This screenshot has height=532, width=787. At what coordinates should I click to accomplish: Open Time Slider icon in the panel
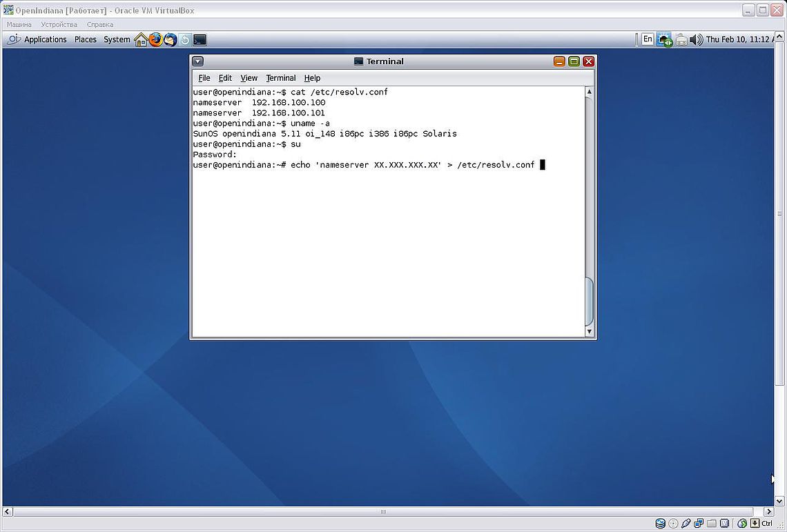(185, 39)
